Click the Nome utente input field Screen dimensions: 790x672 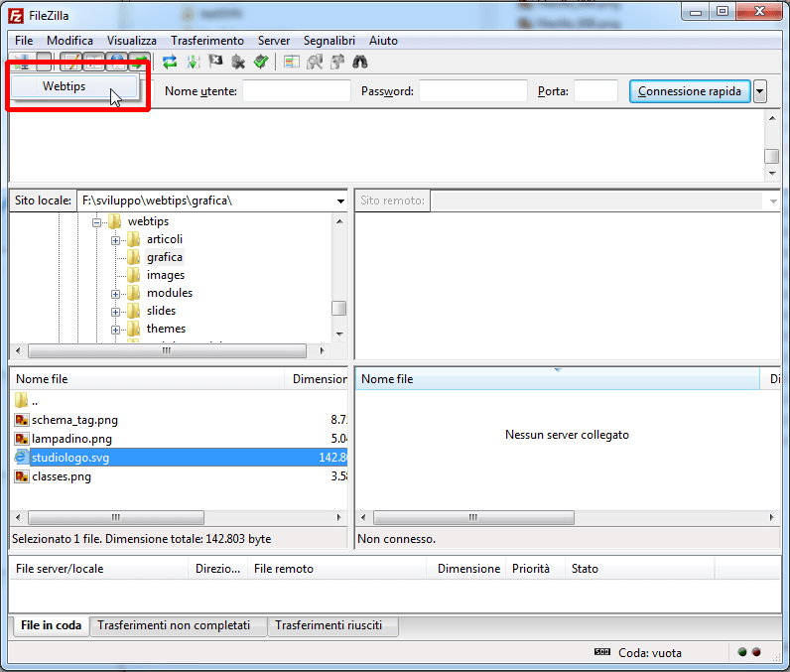[x=297, y=91]
